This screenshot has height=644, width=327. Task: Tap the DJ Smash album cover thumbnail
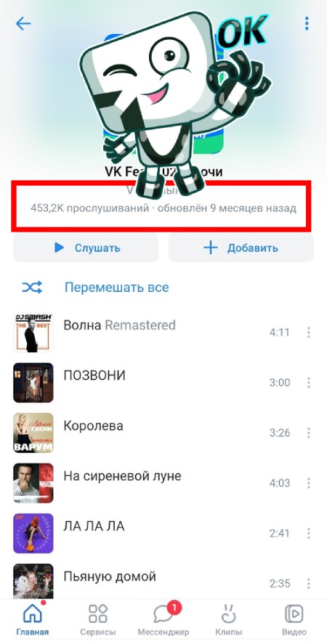pyautogui.click(x=33, y=333)
